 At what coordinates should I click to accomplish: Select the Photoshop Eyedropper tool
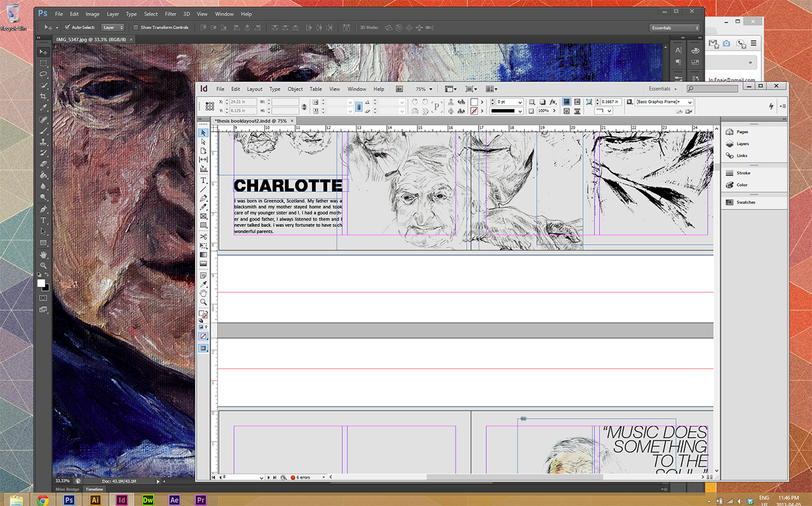[x=43, y=108]
